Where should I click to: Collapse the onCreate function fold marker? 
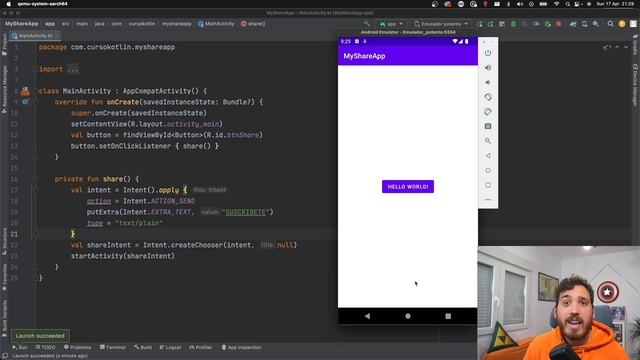pos(36,102)
